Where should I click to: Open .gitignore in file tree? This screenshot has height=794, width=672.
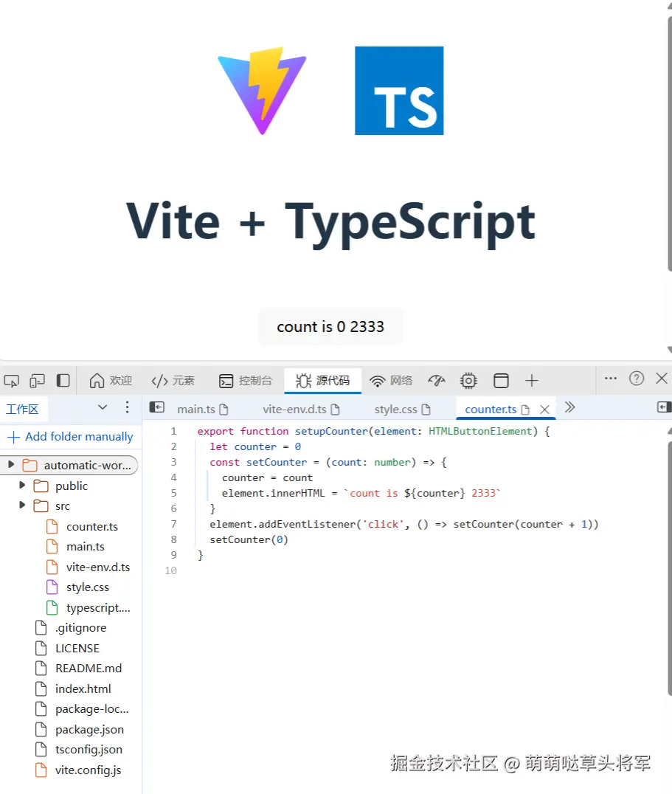click(80, 628)
